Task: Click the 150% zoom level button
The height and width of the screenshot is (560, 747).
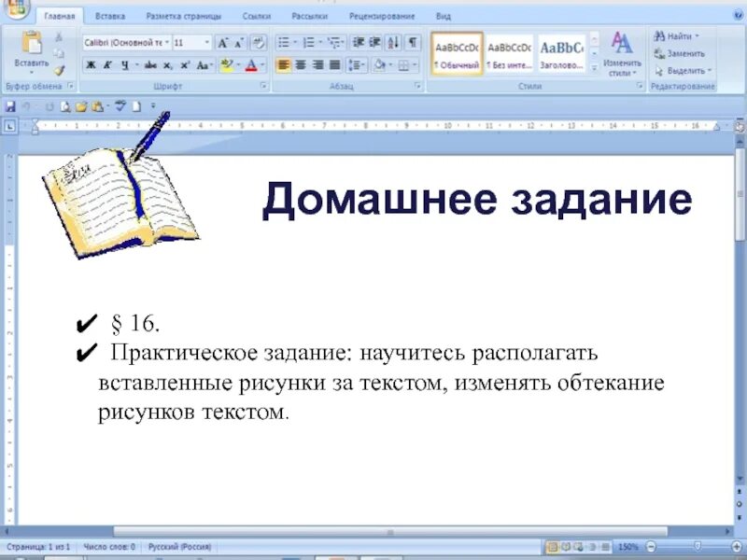Action: (627, 547)
